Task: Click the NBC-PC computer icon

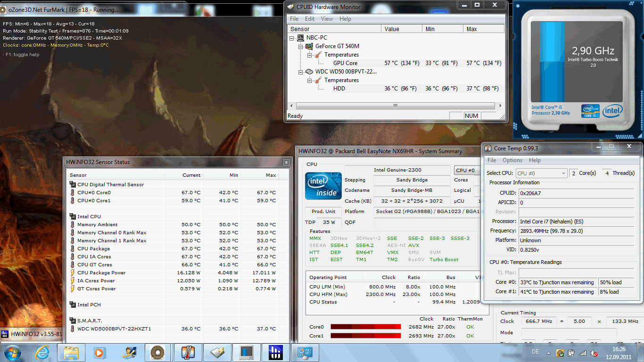Action: tap(300, 38)
